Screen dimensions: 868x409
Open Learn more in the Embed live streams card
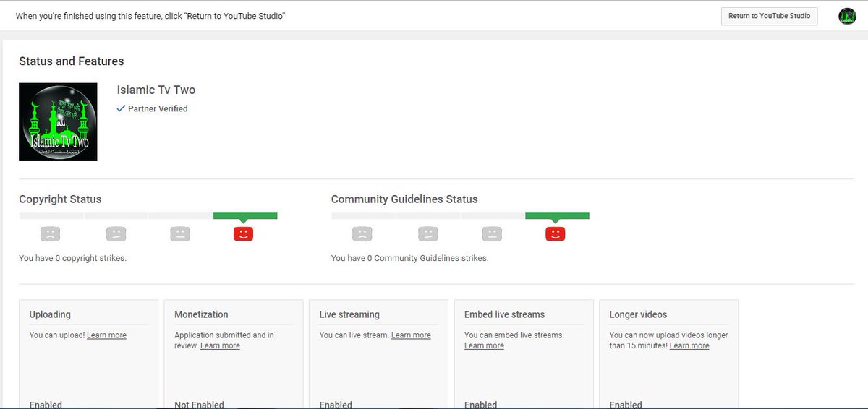pos(484,345)
